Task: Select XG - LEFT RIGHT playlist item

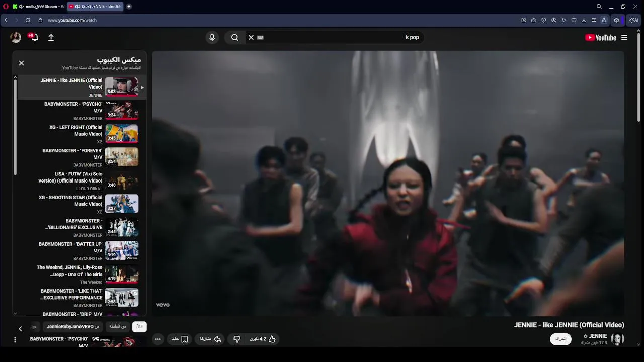Action: (x=82, y=134)
